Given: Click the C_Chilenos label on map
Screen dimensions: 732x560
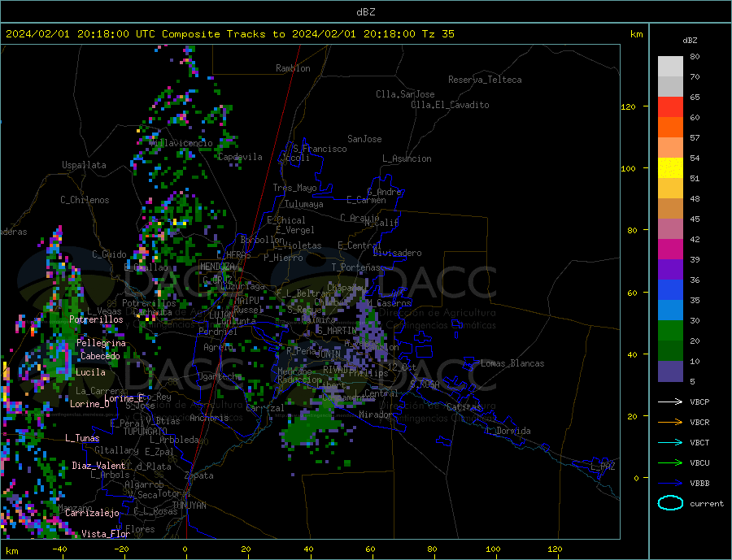Looking at the screenshot, I should coord(85,200).
